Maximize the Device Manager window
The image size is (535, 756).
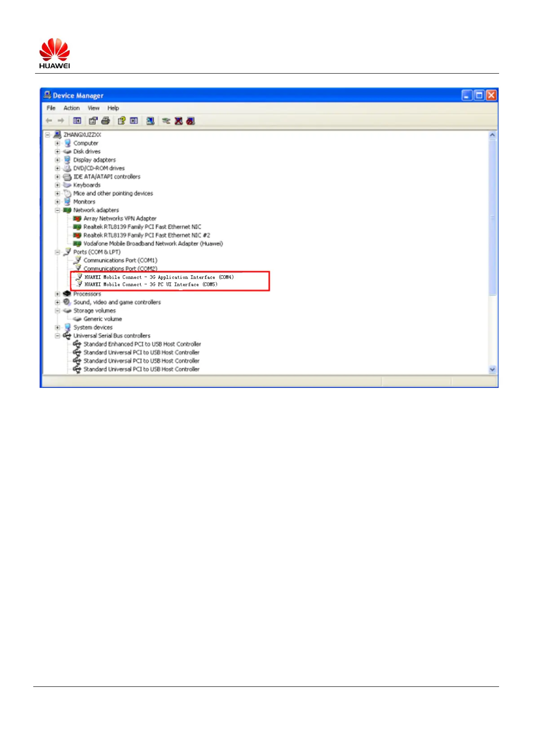[479, 95]
